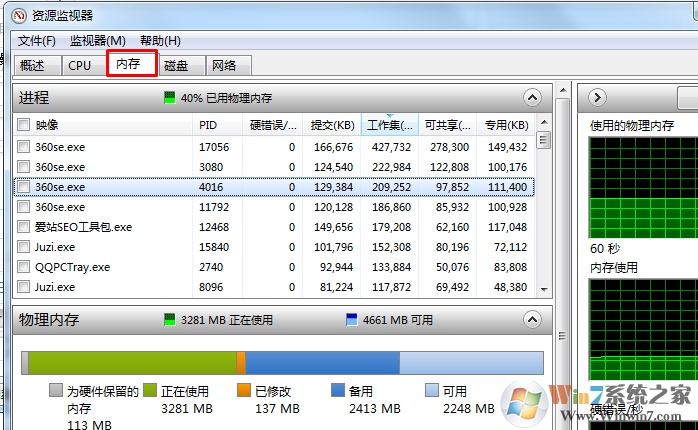
Task: Switch to the 磁盘 tab
Action: (x=182, y=65)
